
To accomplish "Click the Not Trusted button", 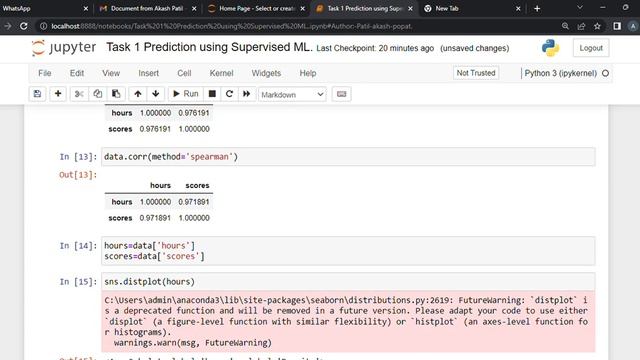I will (x=476, y=73).
